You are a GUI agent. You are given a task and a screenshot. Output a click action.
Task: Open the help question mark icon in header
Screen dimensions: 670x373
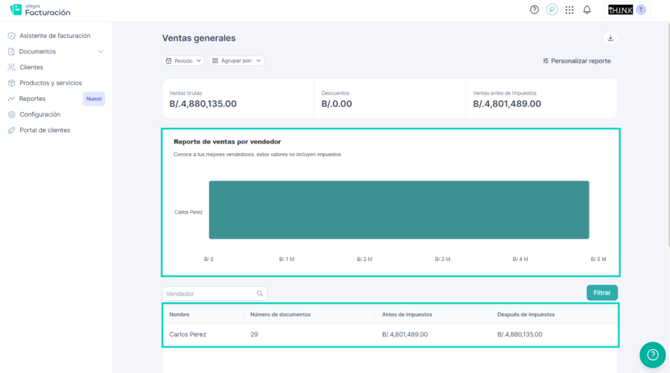pos(534,10)
